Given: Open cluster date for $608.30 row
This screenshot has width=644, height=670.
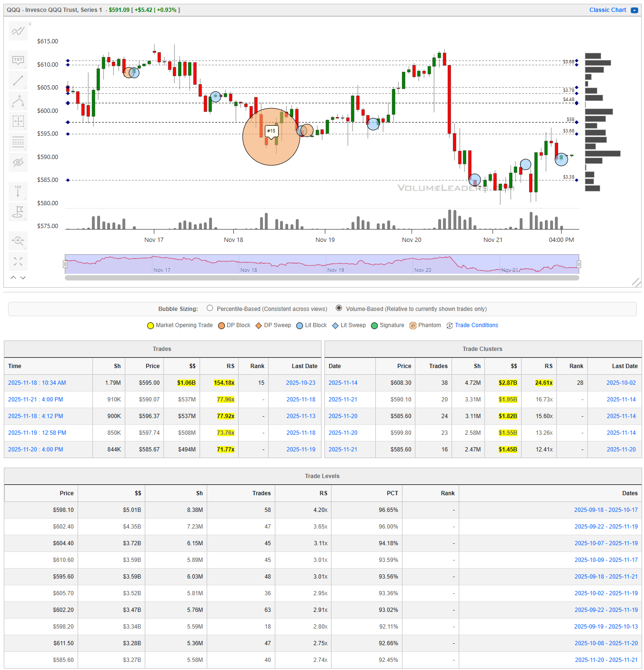Looking at the screenshot, I should 343,383.
